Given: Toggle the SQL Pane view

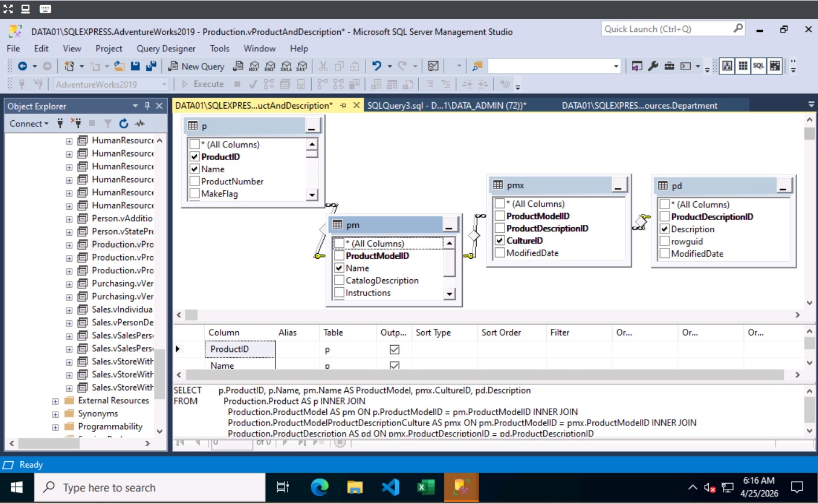Looking at the screenshot, I should 758,65.
